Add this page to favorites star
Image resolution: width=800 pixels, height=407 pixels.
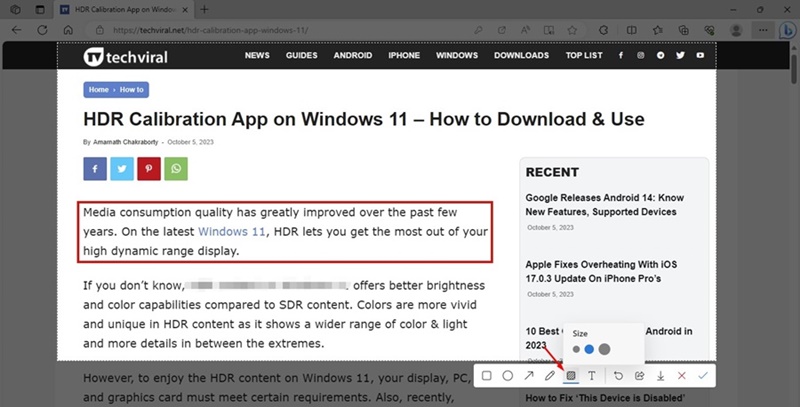(572, 30)
